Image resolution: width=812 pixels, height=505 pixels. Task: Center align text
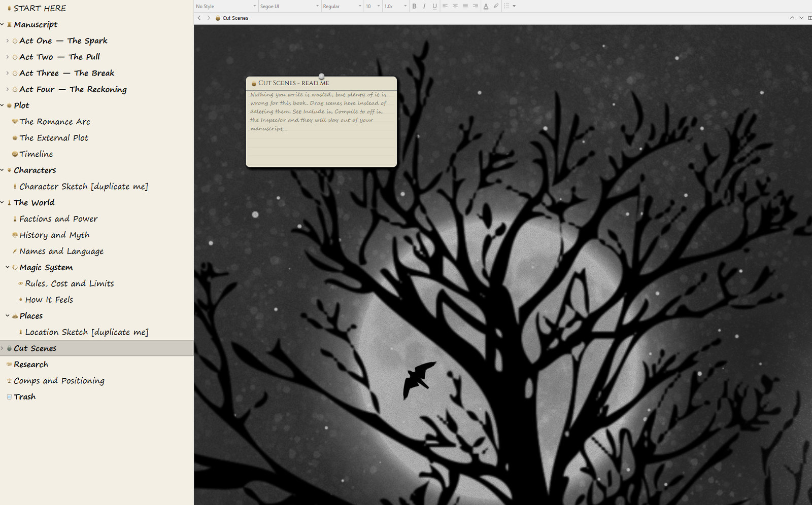tap(455, 6)
